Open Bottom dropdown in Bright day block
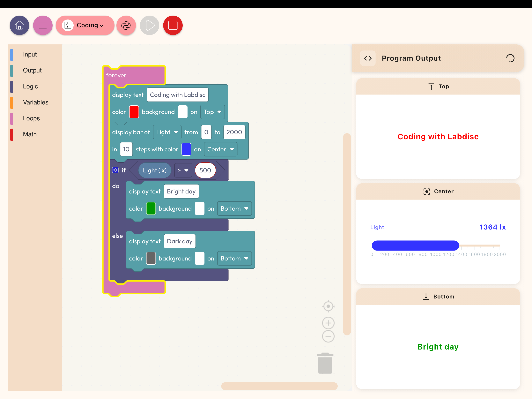The height and width of the screenshot is (399, 532). click(234, 209)
